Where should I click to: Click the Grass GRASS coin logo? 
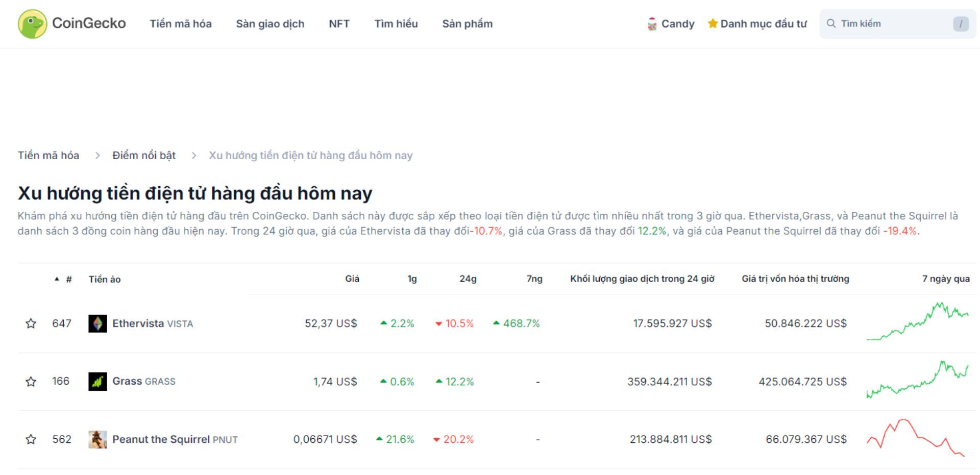98,381
